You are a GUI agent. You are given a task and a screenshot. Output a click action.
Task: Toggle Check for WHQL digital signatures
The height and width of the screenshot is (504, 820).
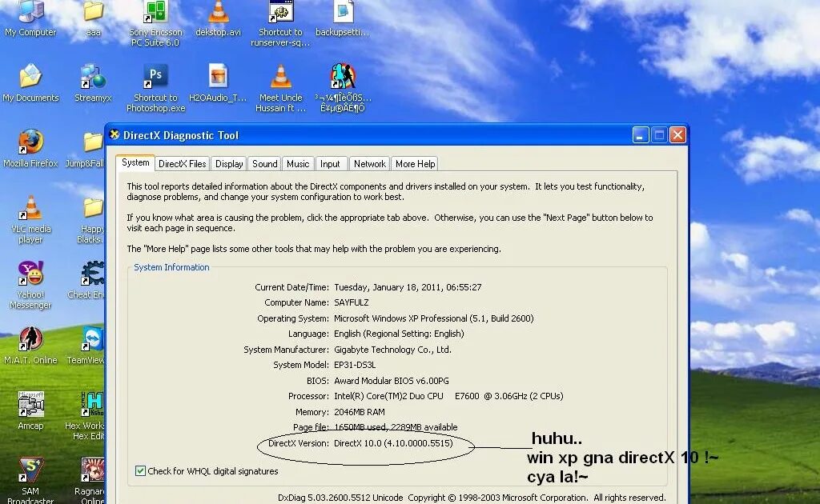coord(140,470)
